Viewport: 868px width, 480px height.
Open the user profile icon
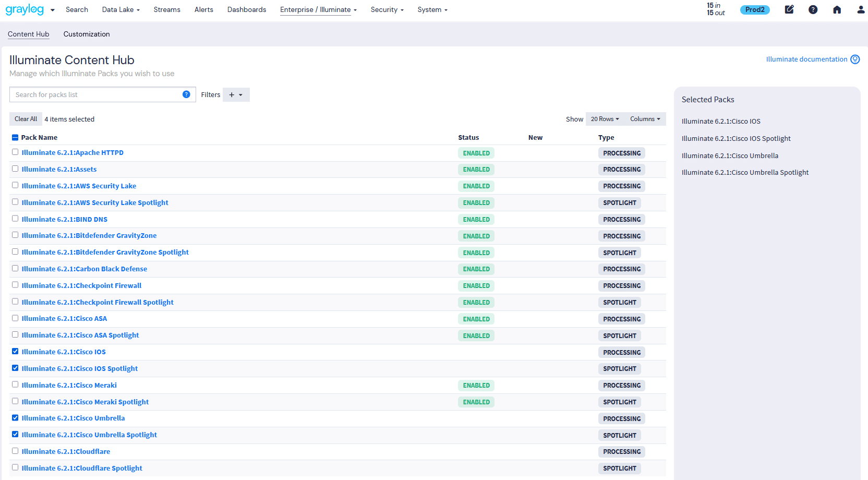click(x=861, y=9)
